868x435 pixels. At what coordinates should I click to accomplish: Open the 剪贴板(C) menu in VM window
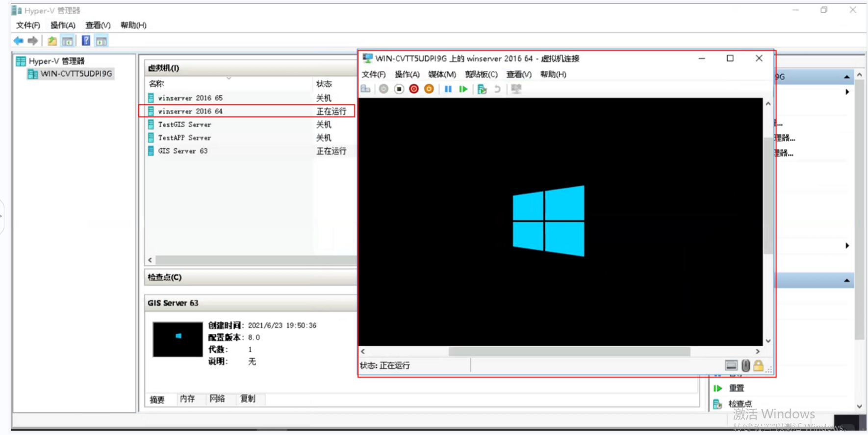481,74
